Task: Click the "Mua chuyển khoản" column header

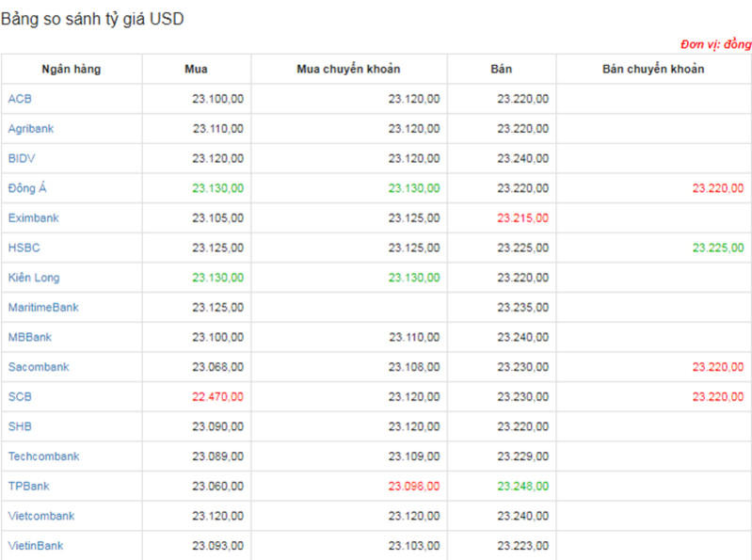Action: pos(348,69)
